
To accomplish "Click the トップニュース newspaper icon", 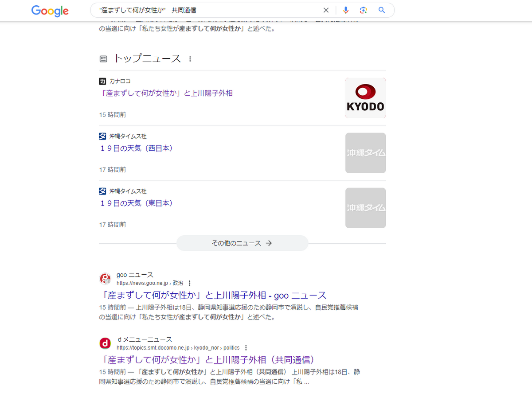I will click(103, 58).
